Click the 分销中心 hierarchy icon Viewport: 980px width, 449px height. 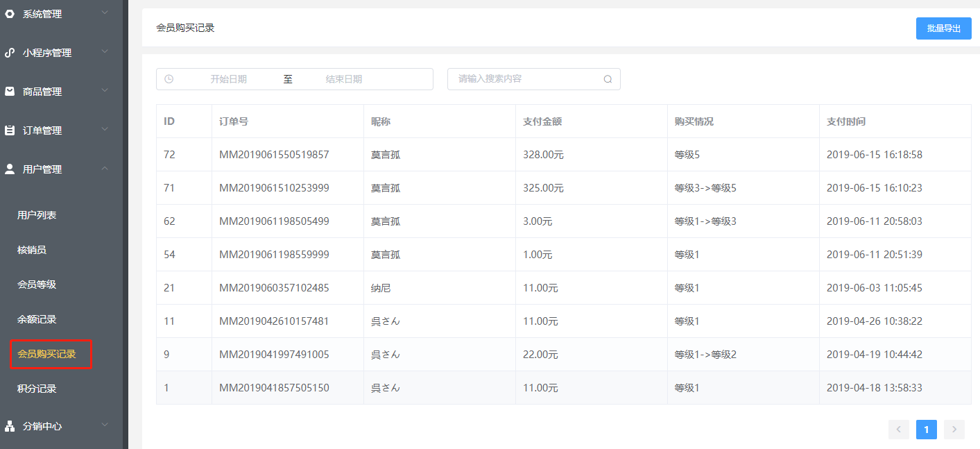coord(10,426)
